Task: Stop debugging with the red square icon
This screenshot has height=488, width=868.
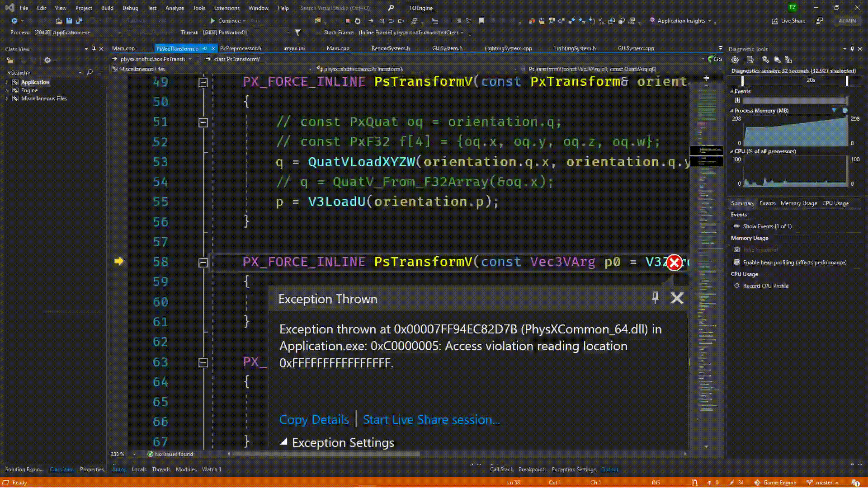Action: (x=348, y=21)
